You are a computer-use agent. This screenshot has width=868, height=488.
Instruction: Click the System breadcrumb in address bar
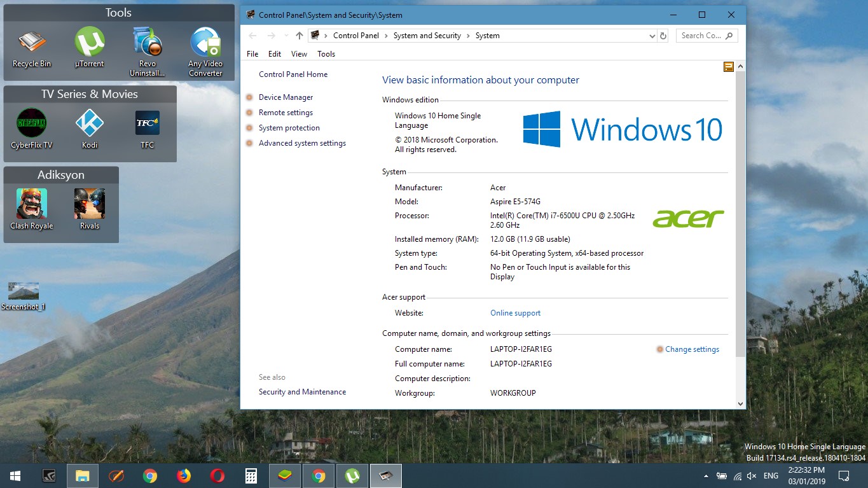point(488,36)
